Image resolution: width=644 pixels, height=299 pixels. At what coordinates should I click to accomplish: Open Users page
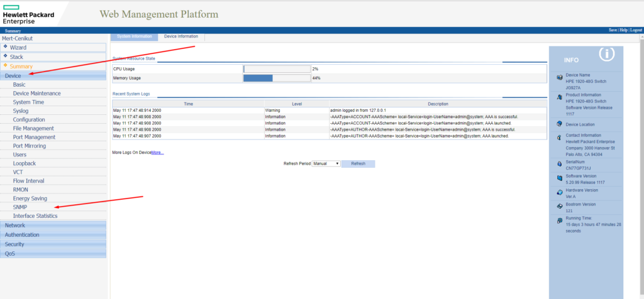pos(19,155)
